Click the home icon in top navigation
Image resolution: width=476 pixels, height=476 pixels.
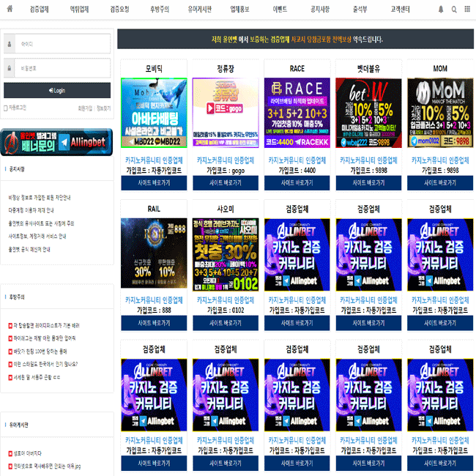click(x=10, y=9)
